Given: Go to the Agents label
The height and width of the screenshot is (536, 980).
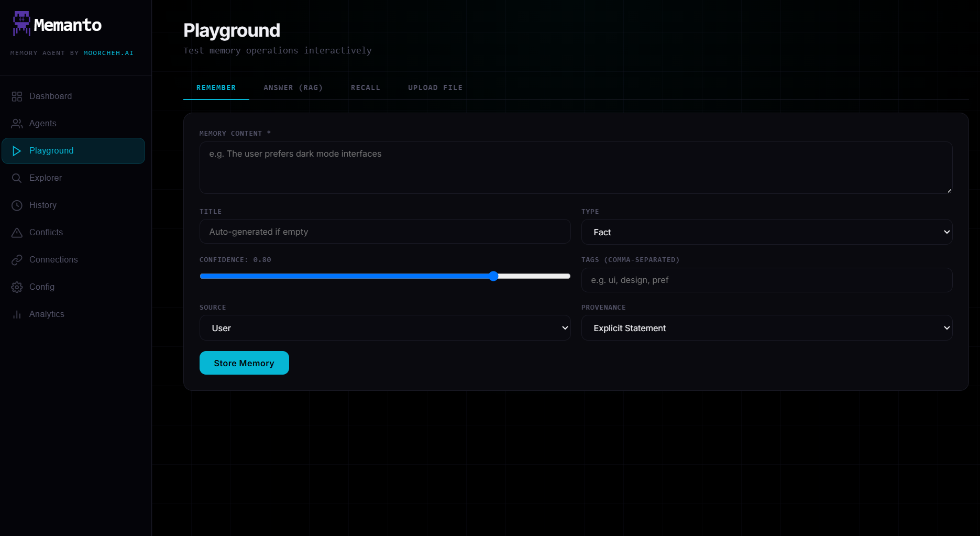Looking at the screenshot, I should coord(42,124).
